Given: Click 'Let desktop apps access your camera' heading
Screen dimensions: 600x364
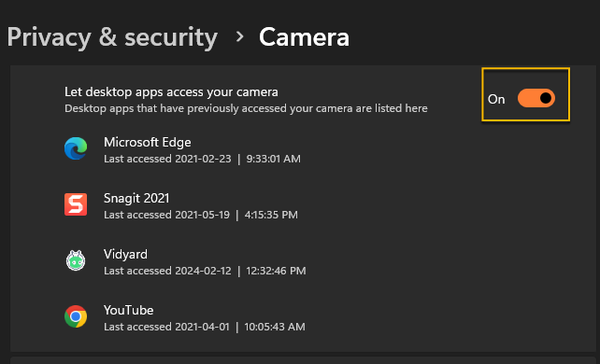Looking at the screenshot, I should click(171, 92).
